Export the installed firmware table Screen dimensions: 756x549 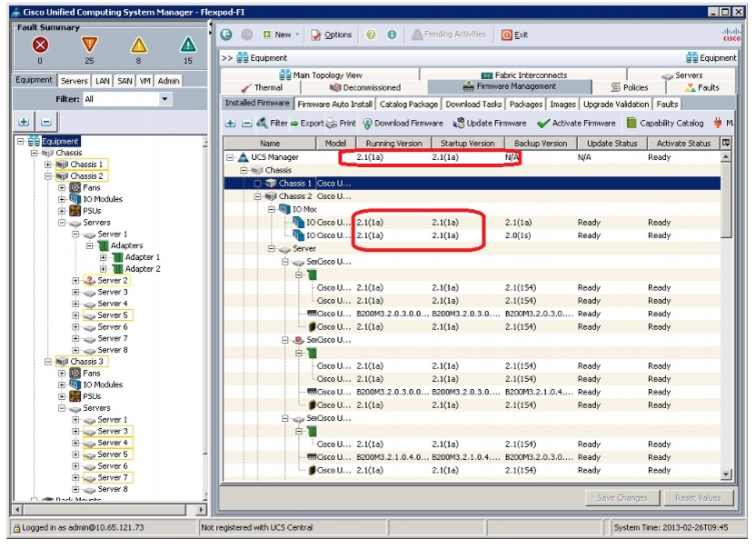pyautogui.click(x=306, y=124)
